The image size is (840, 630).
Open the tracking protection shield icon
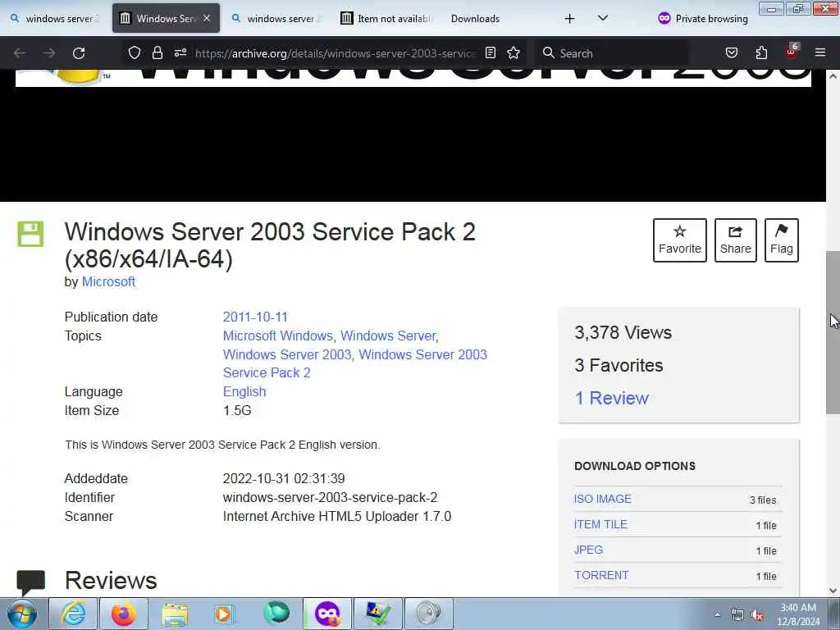coord(135,52)
